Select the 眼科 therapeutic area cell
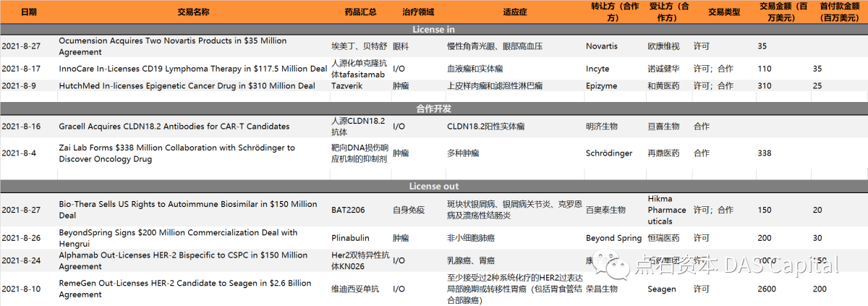Image resolution: width=868 pixels, height=306 pixels. click(401, 46)
